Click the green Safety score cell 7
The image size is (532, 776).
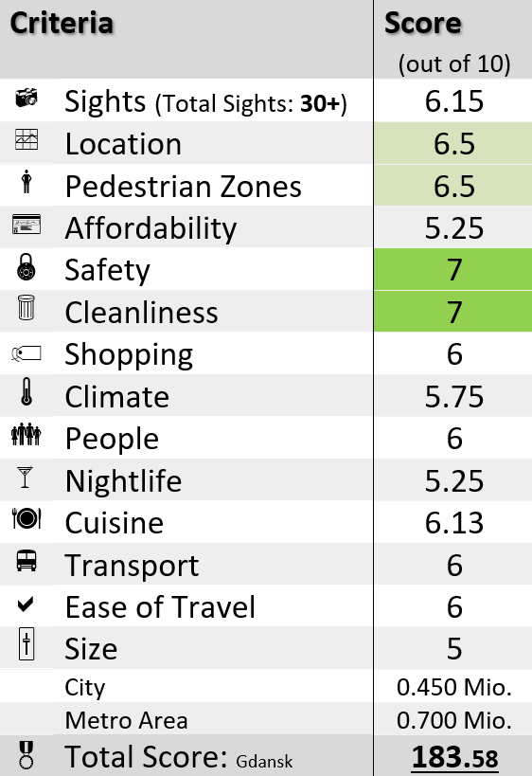[x=452, y=269]
